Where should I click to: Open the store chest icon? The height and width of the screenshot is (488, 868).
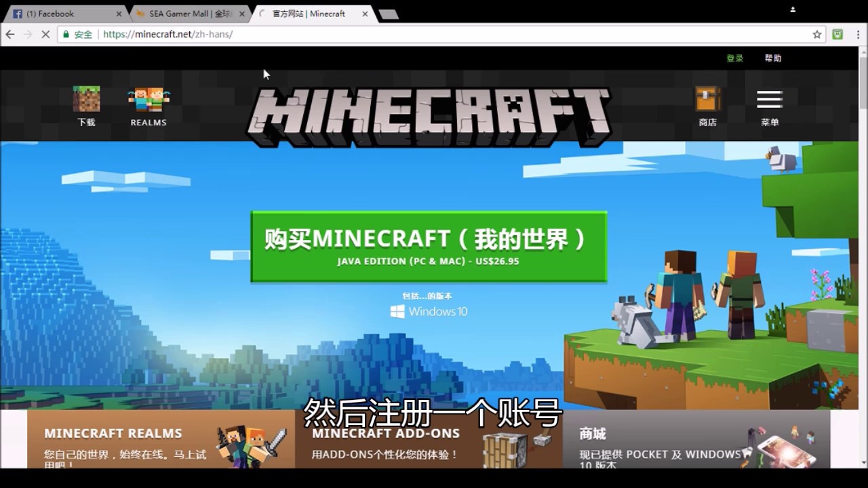pos(707,99)
